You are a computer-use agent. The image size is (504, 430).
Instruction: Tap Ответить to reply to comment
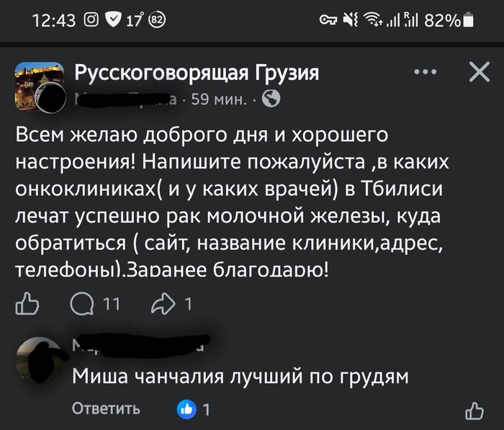106,410
